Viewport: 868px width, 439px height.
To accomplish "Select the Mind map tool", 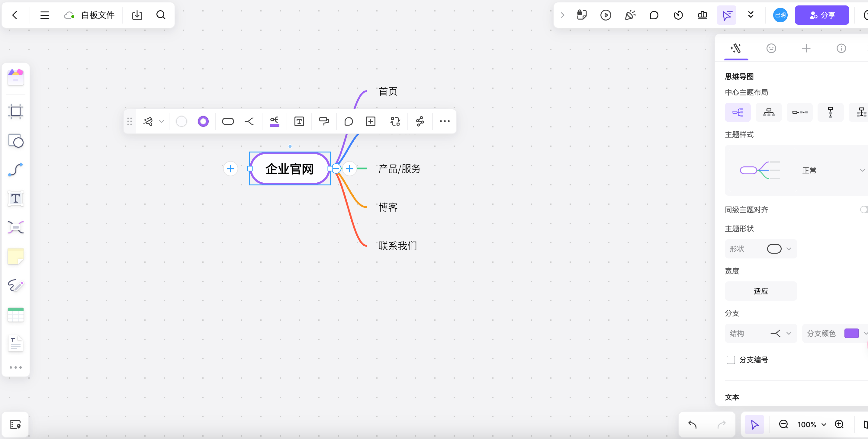I will click(x=15, y=227).
